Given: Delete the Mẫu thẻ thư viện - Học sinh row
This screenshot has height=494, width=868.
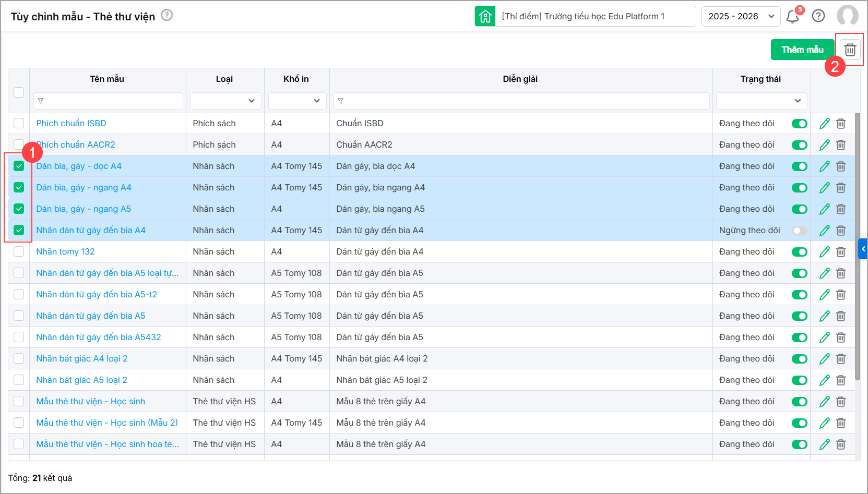Looking at the screenshot, I should click(841, 402).
